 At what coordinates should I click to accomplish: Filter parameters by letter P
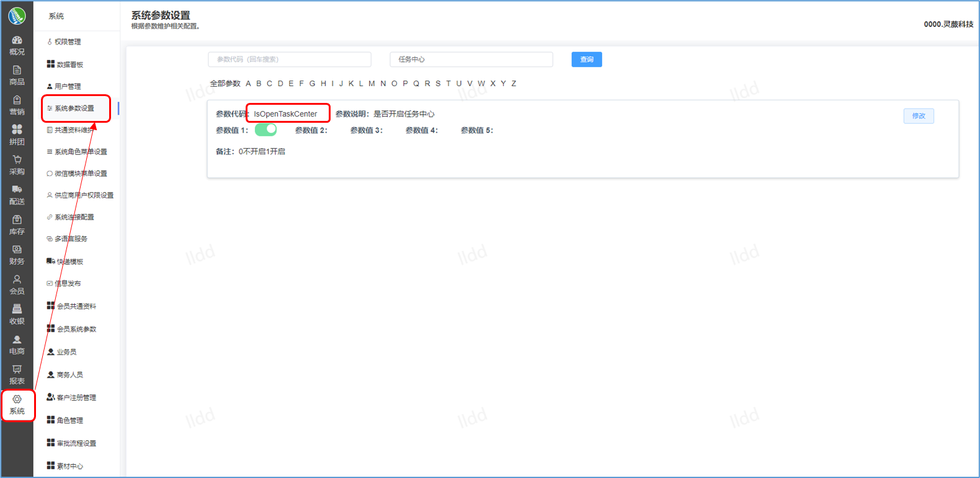405,84
